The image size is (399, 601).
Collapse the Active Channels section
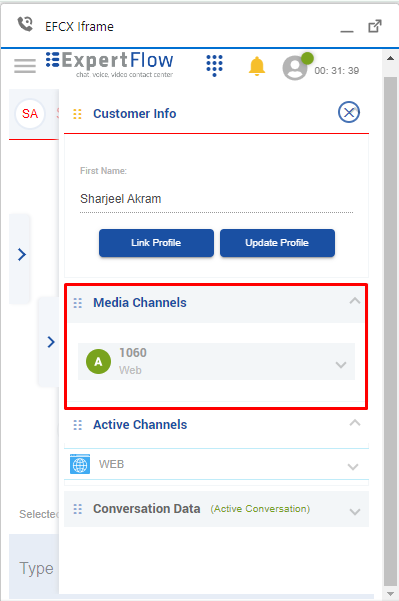pos(355,423)
